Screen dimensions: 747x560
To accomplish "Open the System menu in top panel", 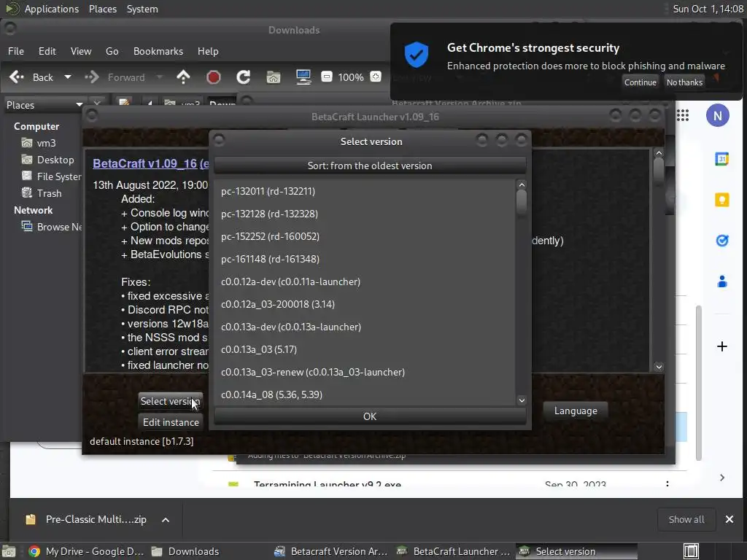I will point(142,9).
